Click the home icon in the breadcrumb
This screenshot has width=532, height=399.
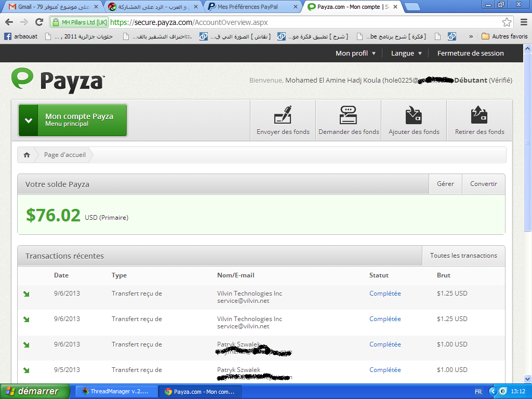[27, 155]
